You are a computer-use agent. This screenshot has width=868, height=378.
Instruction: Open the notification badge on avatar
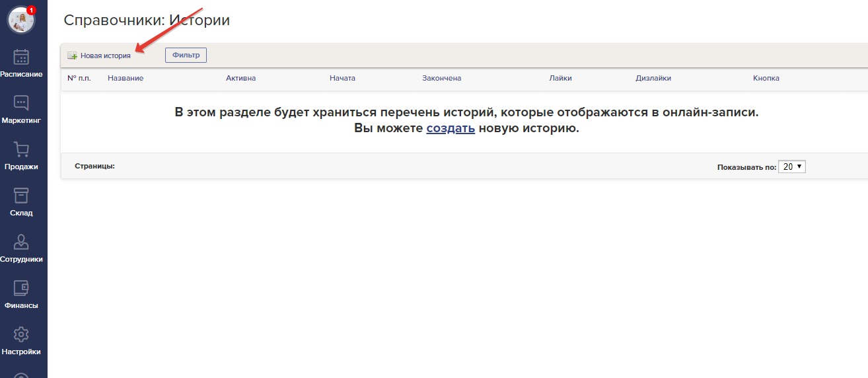click(x=31, y=10)
